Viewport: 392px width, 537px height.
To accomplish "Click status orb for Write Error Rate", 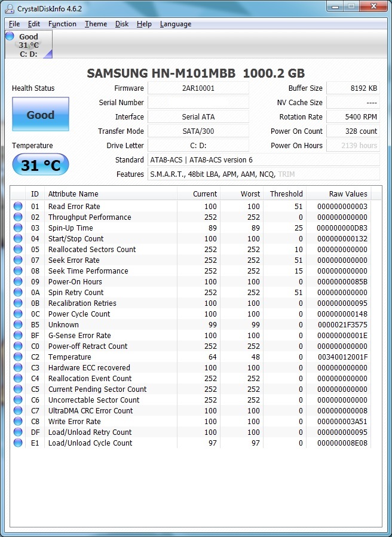I will pos(18,421).
